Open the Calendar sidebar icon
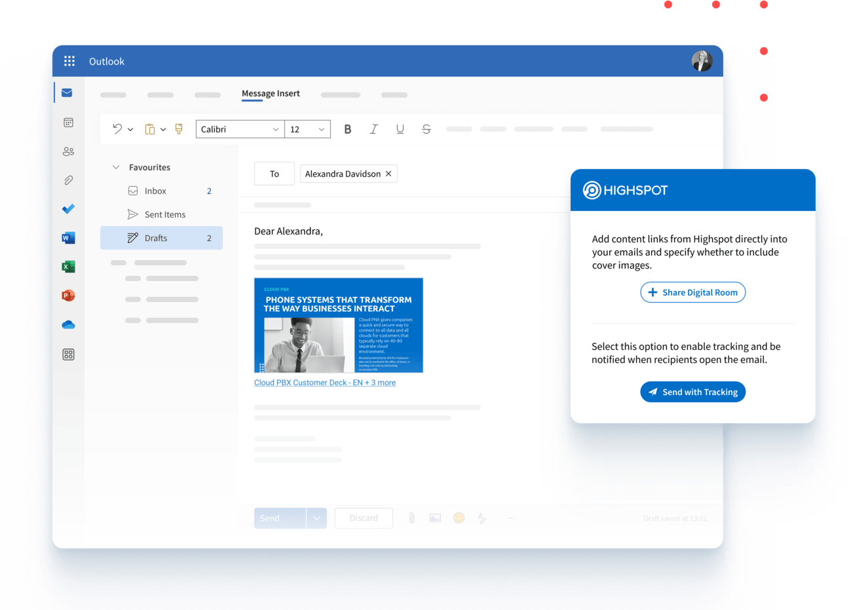 68,123
